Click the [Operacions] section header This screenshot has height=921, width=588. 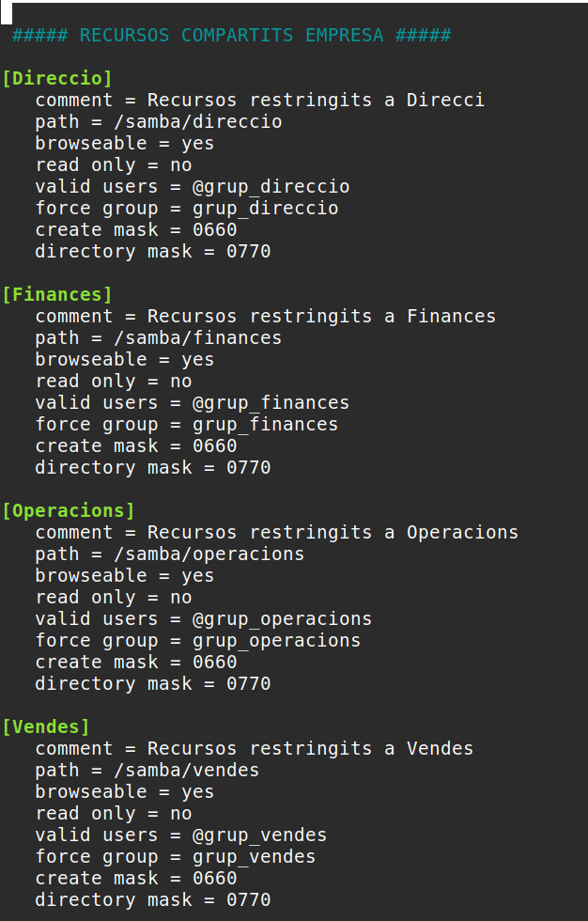coord(69,510)
